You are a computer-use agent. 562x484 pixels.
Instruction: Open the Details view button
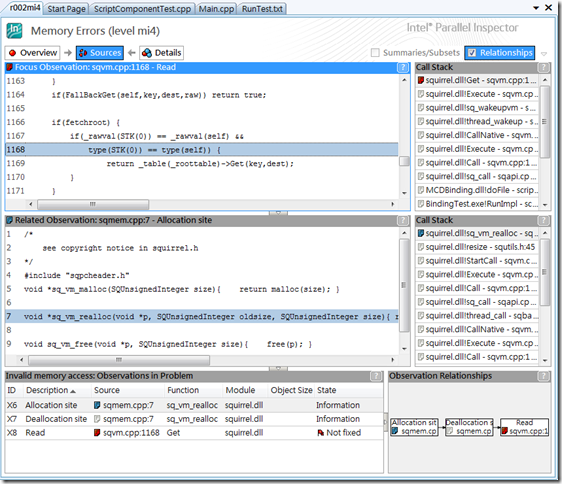[162, 53]
